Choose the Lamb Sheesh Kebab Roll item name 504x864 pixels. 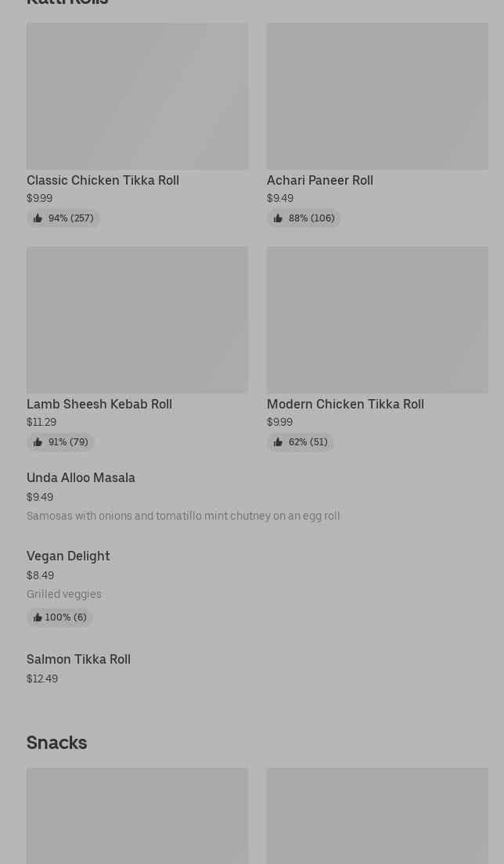(x=99, y=404)
